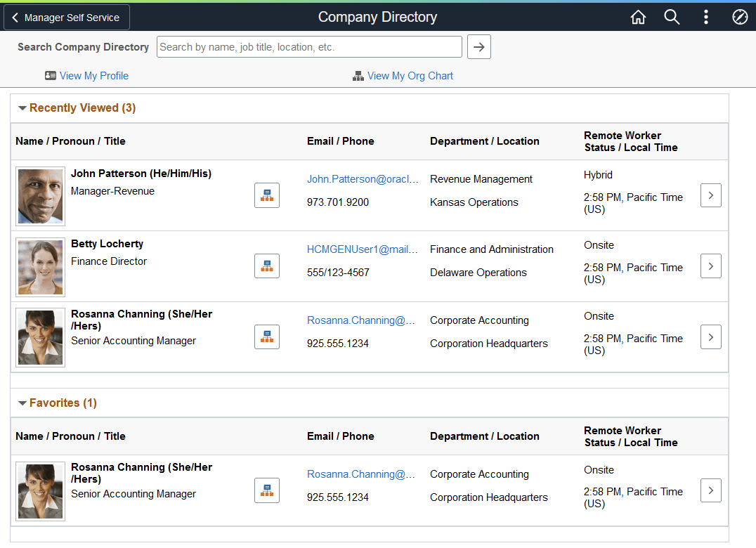Open details chevron in Favorites row
Image resolution: width=756 pixels, height=548 pixels.
click(710, 490)
